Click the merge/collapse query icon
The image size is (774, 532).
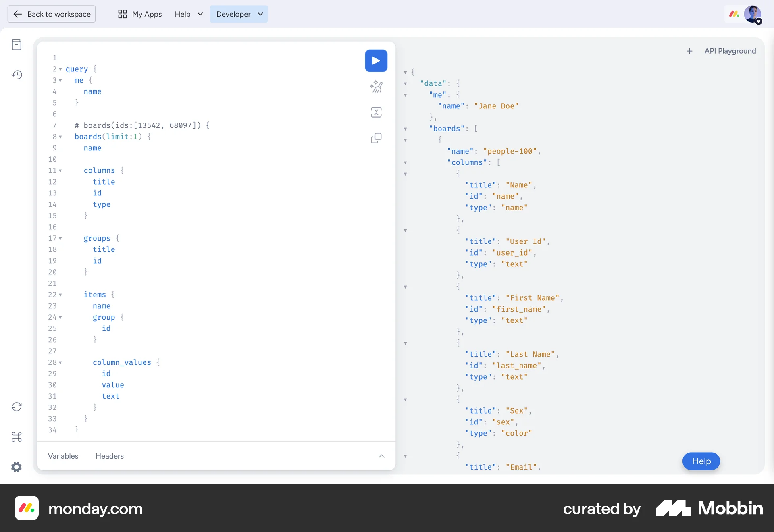[376, 112]
